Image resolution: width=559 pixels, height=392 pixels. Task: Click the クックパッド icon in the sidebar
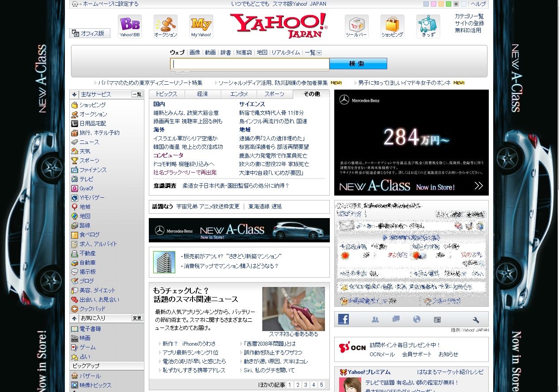point(75,309)
